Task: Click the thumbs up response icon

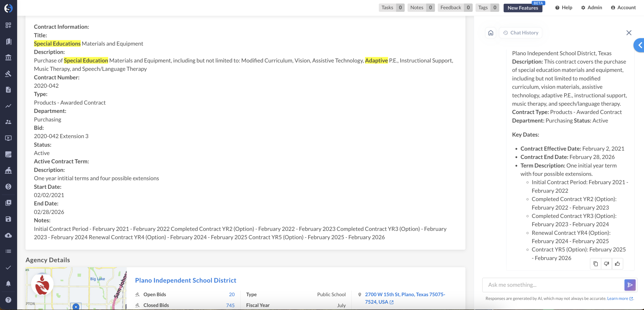Action: [x=617, y=264]
